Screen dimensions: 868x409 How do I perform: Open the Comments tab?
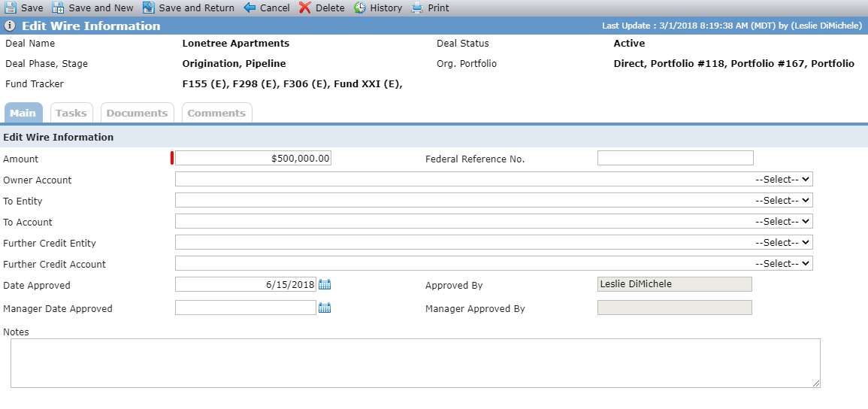click(216, 113)
